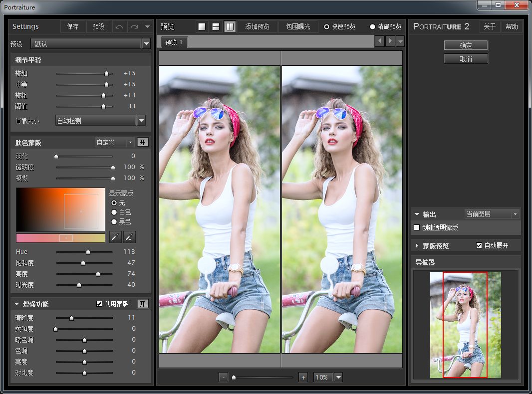The image size is (532, 394).
Task: Uncheck the 使用蒙版 checkbox
Action: [99, 304]
